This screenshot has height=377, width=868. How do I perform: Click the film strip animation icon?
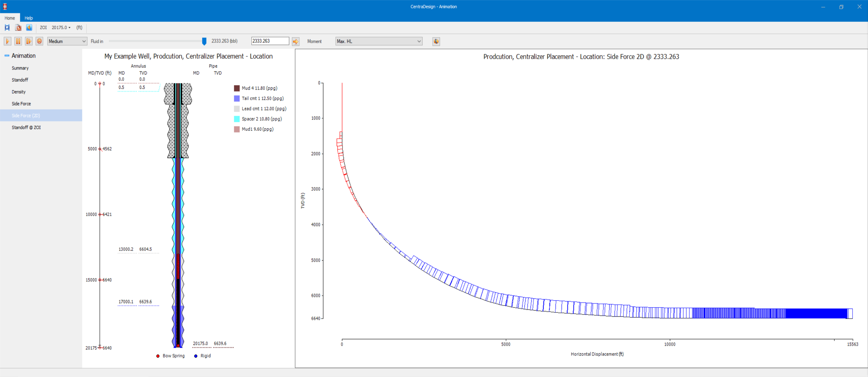point(7,28)
